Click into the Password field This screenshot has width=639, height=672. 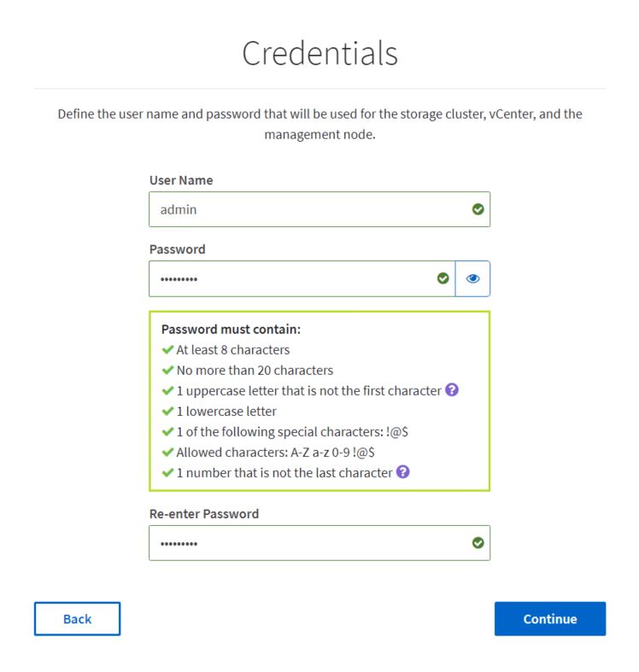pyautogui.click(x=290, y=278)
